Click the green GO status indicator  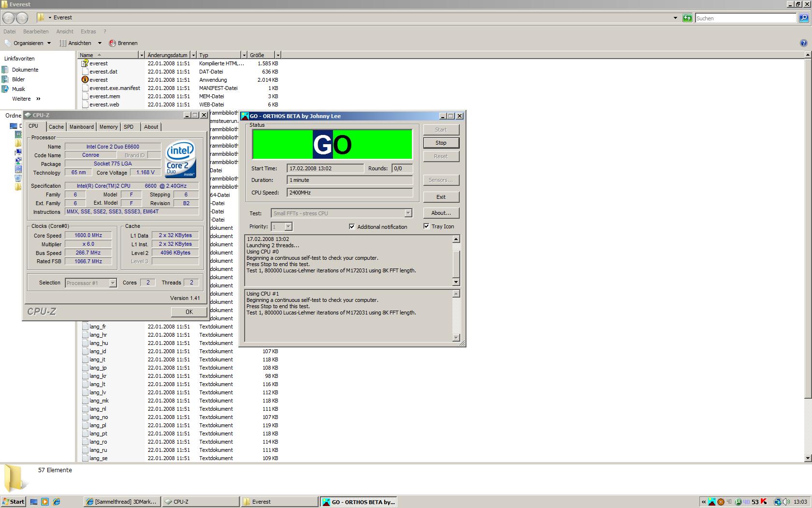click(x=332, y=144)
